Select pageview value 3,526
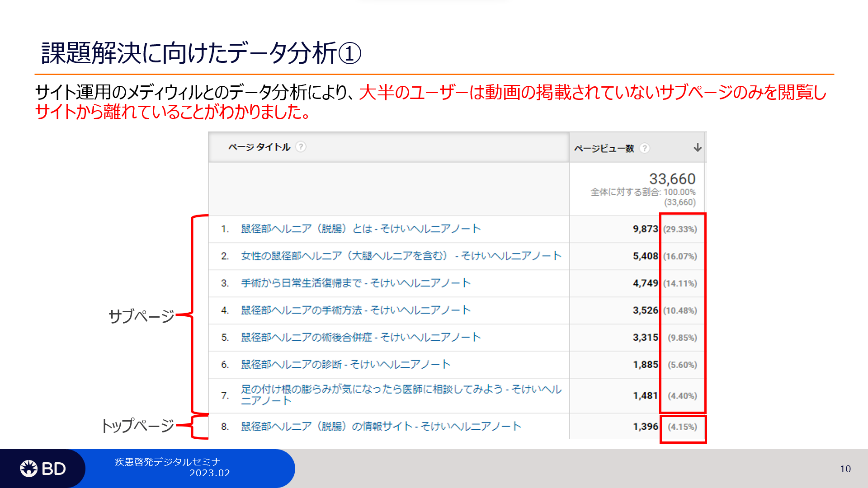The width and height of the screenshot is (868, 488). click(645, 310)
